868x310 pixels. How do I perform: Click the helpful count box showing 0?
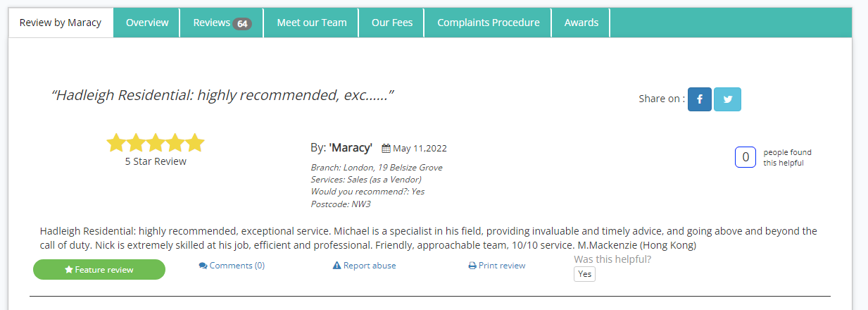(x=745, y=157)
